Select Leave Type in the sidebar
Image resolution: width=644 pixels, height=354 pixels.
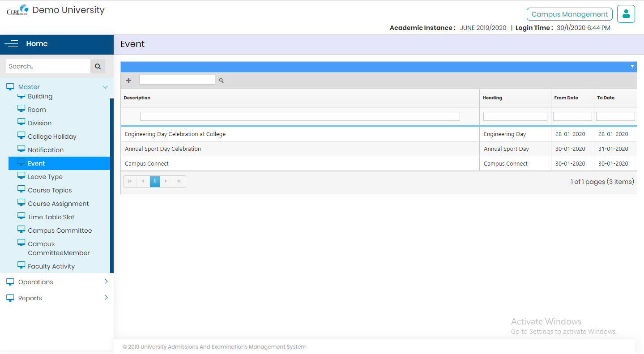point(45,177)
